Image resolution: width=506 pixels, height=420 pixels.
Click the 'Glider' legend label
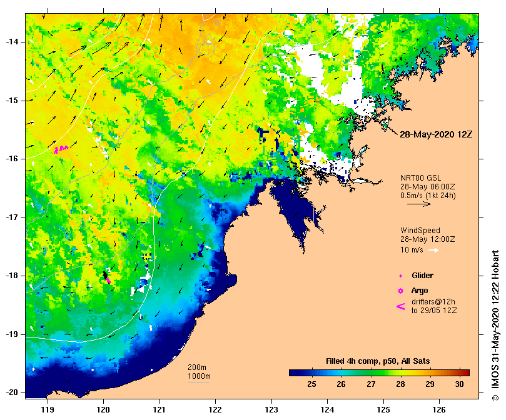[x=422, y=276]
